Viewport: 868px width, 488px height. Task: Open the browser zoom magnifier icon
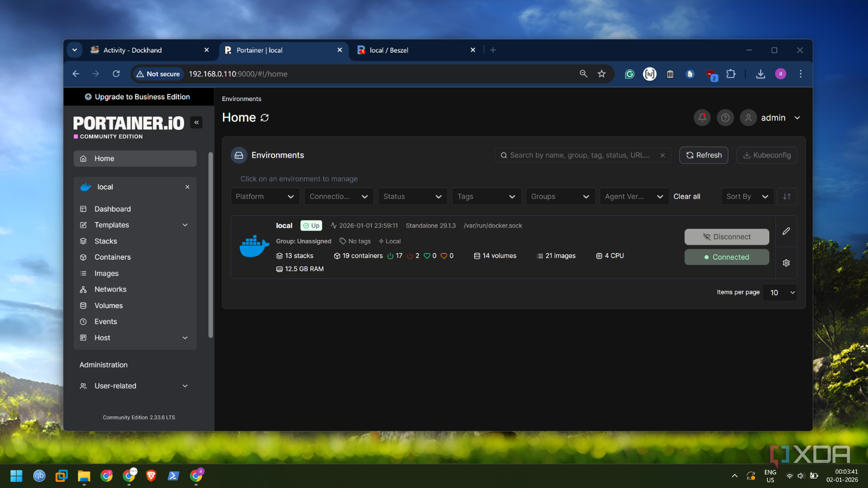point(583,74)
